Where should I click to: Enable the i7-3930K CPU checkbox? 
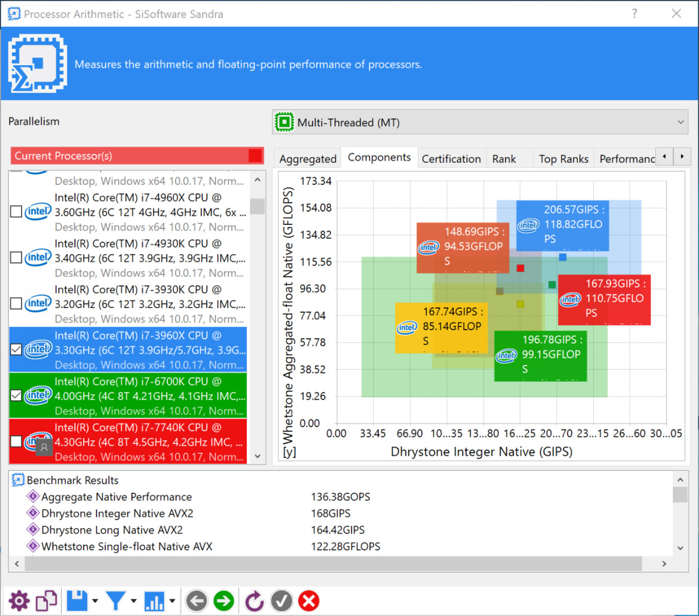16,303
